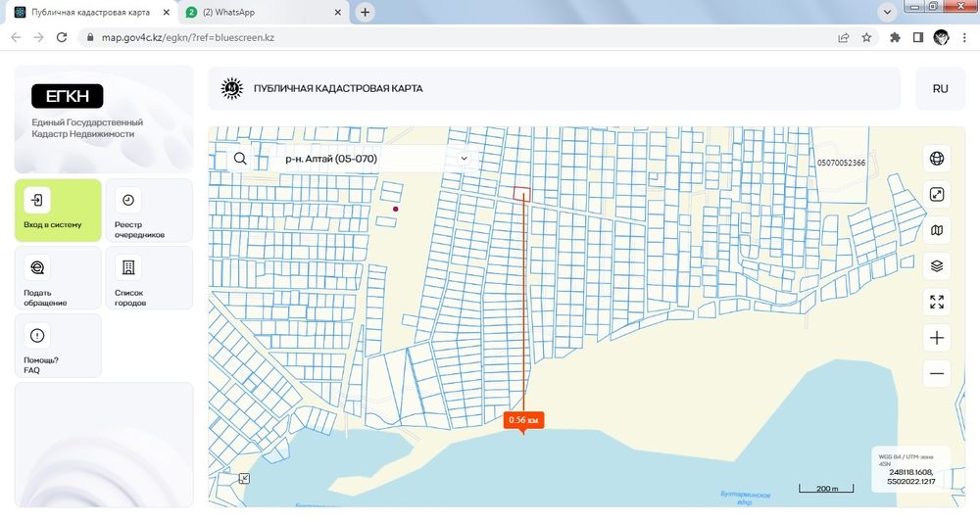Viewport: 980px width, 522px height.
Task: Click the 0.56 км distance label
Action: click(x=523, y=420)
